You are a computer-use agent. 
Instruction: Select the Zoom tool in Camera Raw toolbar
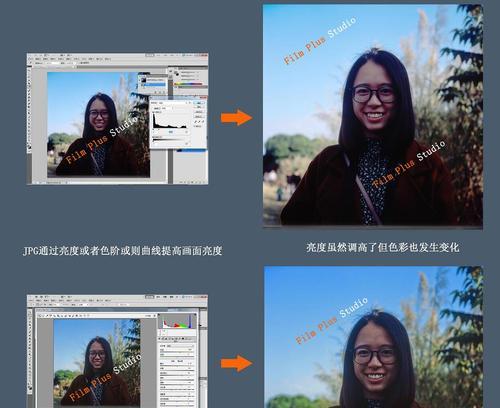click(x=40, y=316)
